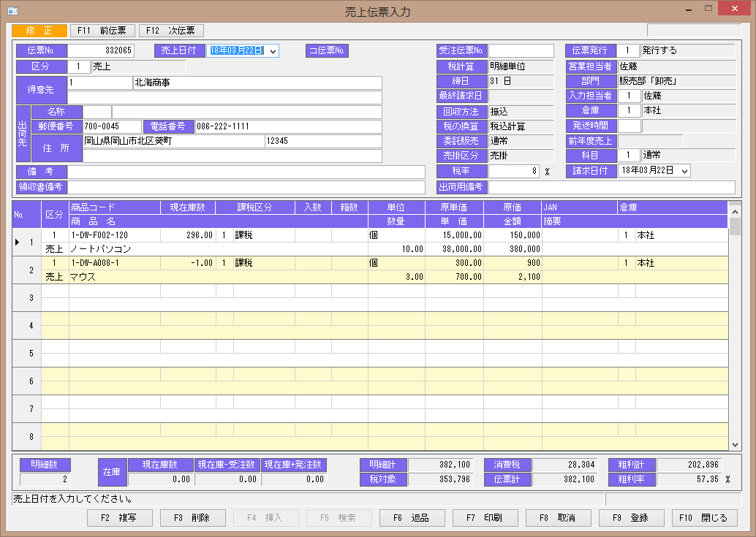Minimize the 売上伝票入力 window

pos(689,9)
